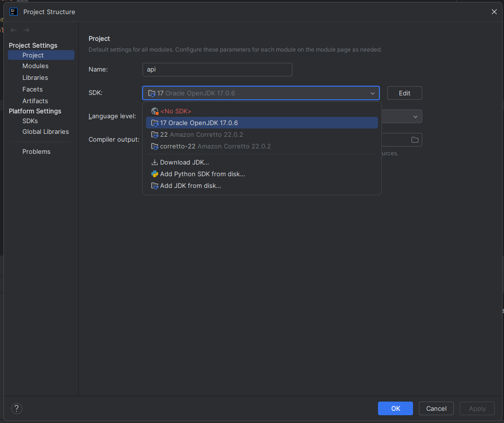The image size is (504, 423).
Task: Choose Add Python SDK from disk...
Action: click(262, 174)
